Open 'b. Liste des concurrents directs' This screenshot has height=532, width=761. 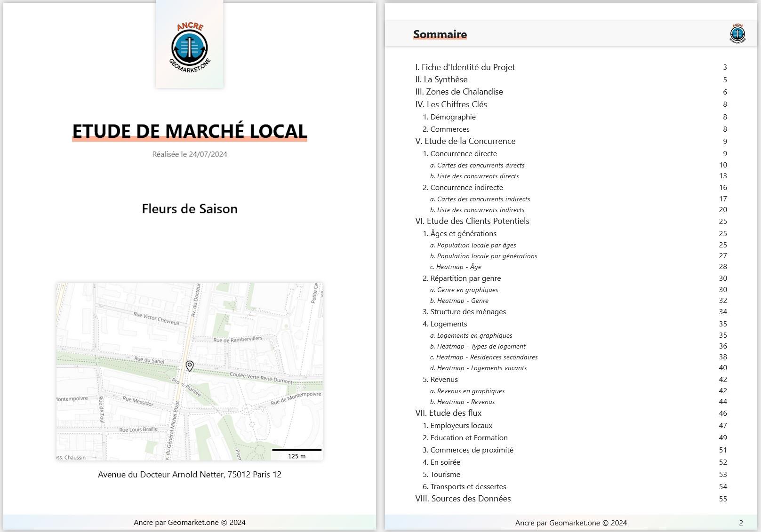click(x=474, y=176)
